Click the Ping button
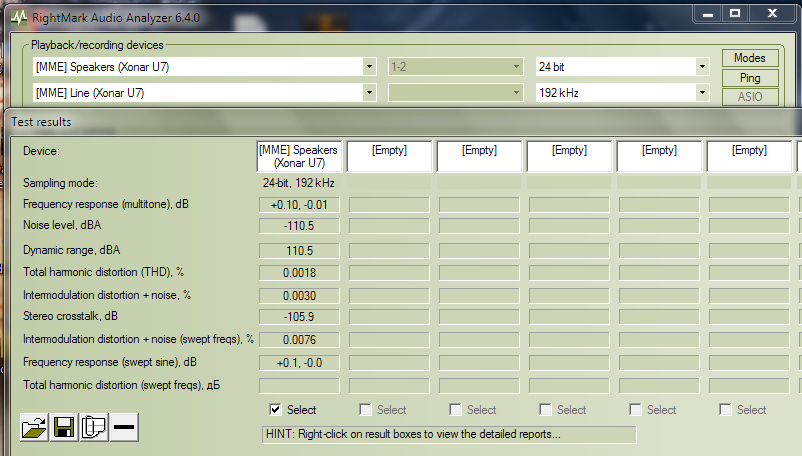The width and height of the screenshot is (802, 456). 750,78
